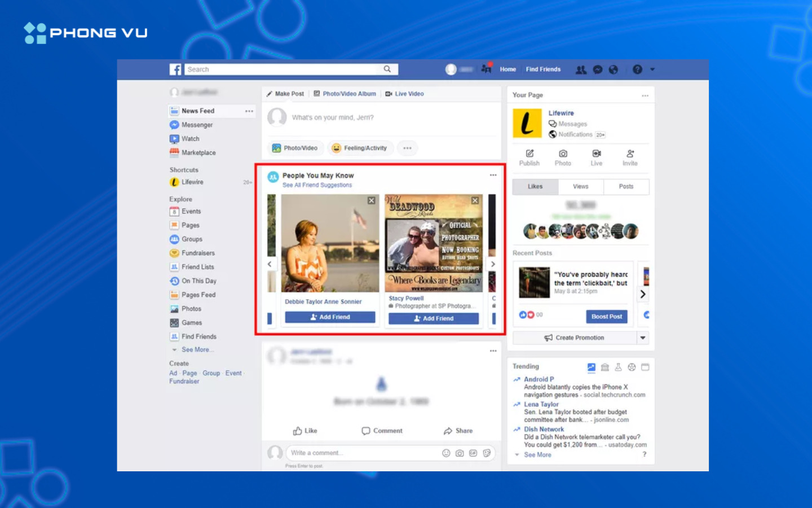812x508 pixels.
Task: Dismiss the Stacy Powell friend suggestion
Action: (475, 201)
